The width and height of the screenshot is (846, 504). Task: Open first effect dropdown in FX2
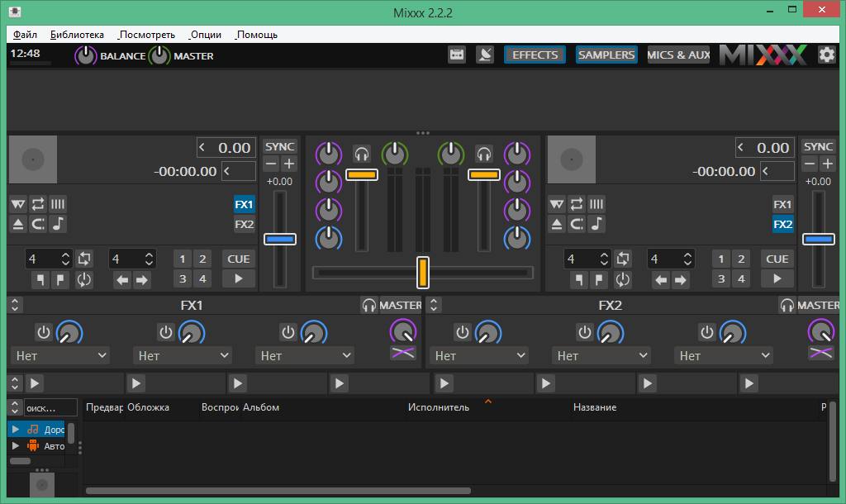pyautogui.click(x=479, y=355)
